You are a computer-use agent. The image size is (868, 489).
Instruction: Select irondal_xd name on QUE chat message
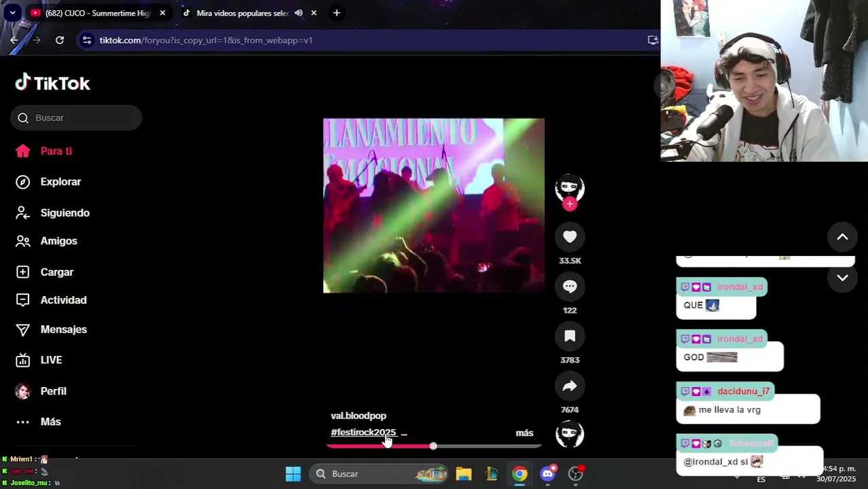click(740, 287)
